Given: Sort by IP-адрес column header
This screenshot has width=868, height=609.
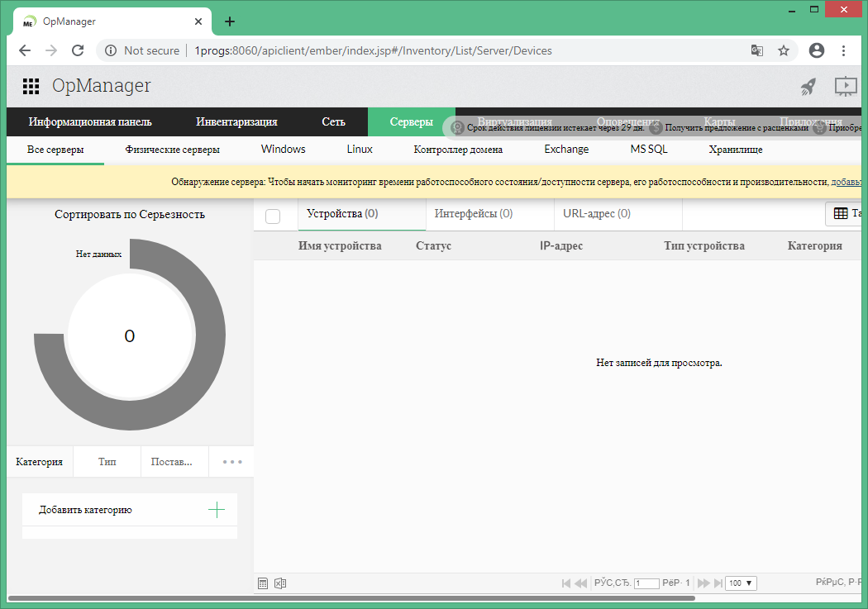Looking at the screenshot, I should click(x=561, y=245).
